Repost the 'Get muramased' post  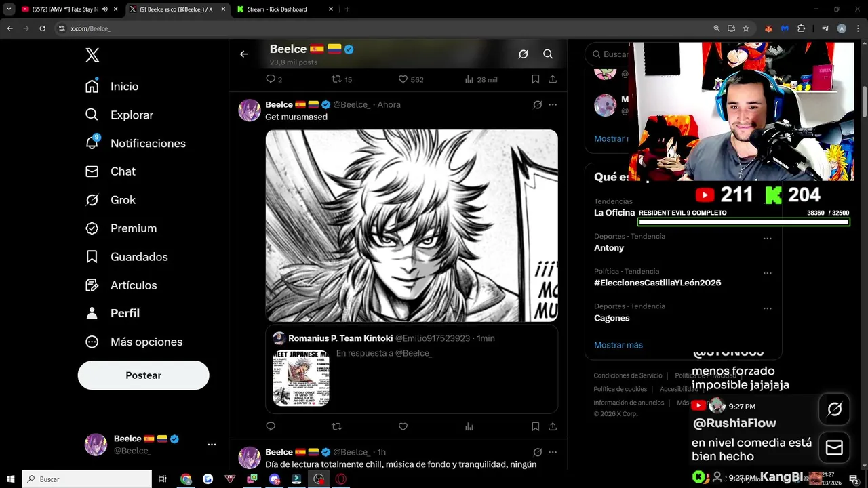point(336,426)
